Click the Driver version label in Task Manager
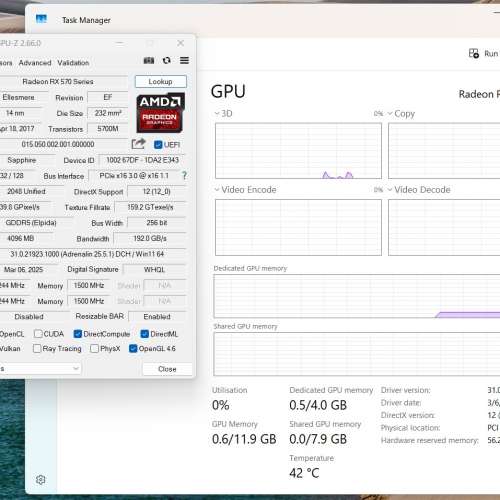 405,390
